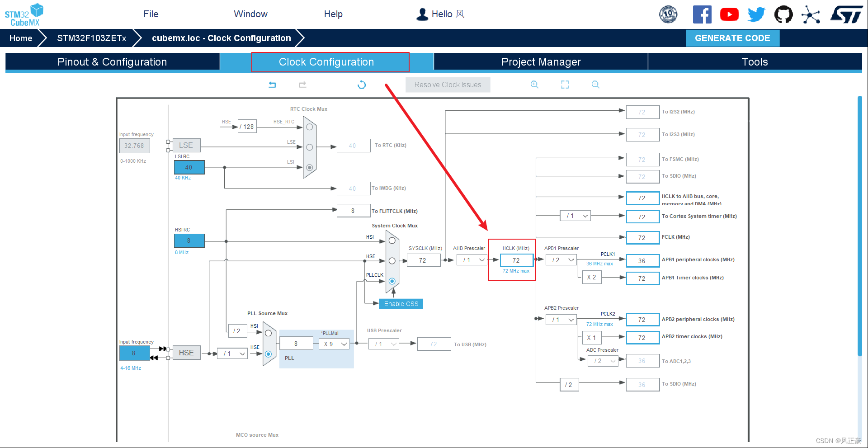Open the Twitter icon link
The width and height of the screenshot is (868, 448).
756,14
